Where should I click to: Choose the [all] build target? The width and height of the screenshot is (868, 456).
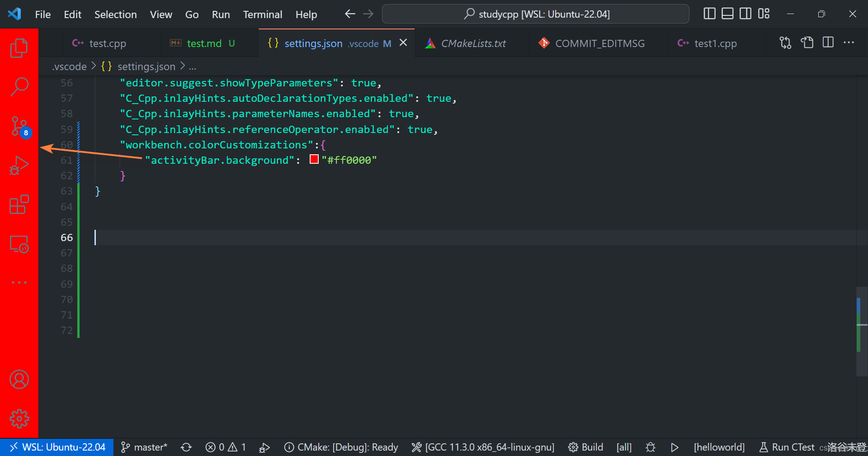pos(624,447)
